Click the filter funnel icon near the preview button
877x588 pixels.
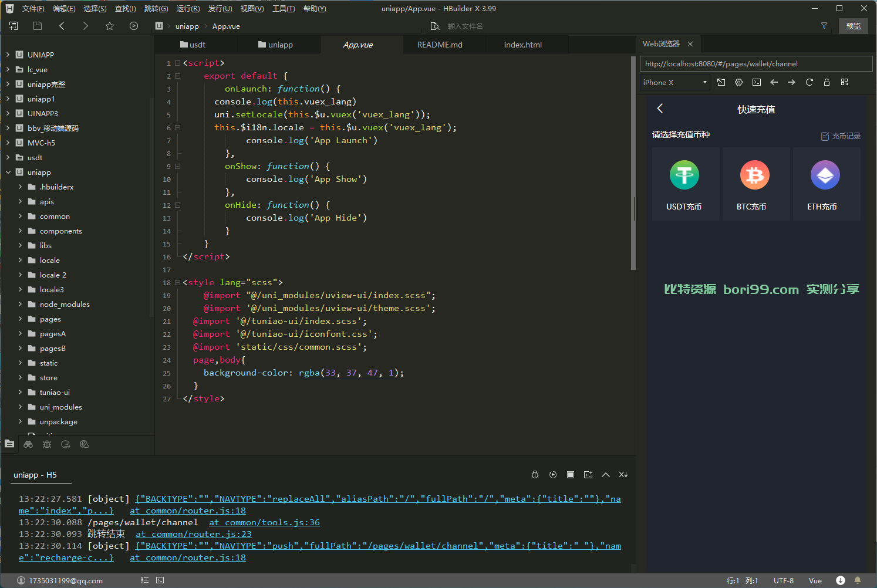[824, 26]
